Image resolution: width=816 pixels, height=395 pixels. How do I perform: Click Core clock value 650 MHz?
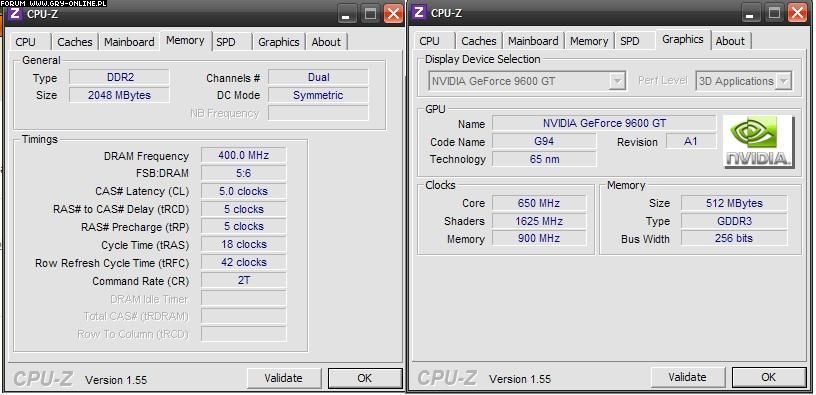click(x=539, y=203)
